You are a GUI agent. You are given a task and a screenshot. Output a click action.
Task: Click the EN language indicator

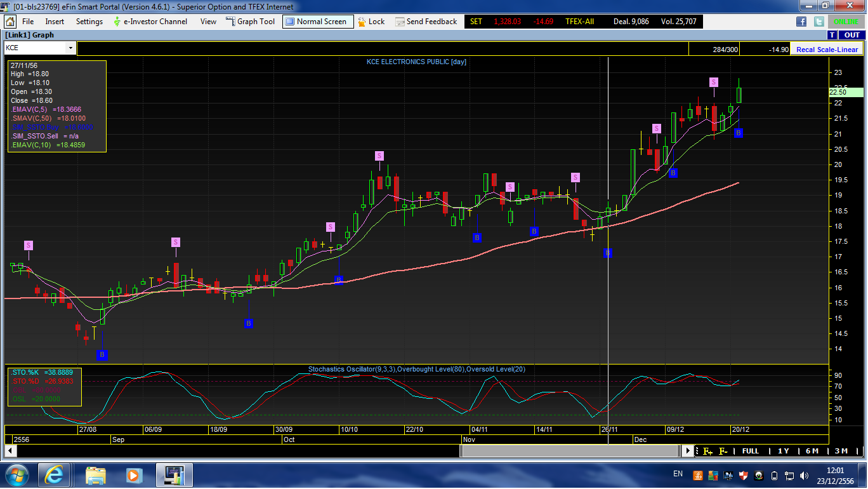pos(678,474)
